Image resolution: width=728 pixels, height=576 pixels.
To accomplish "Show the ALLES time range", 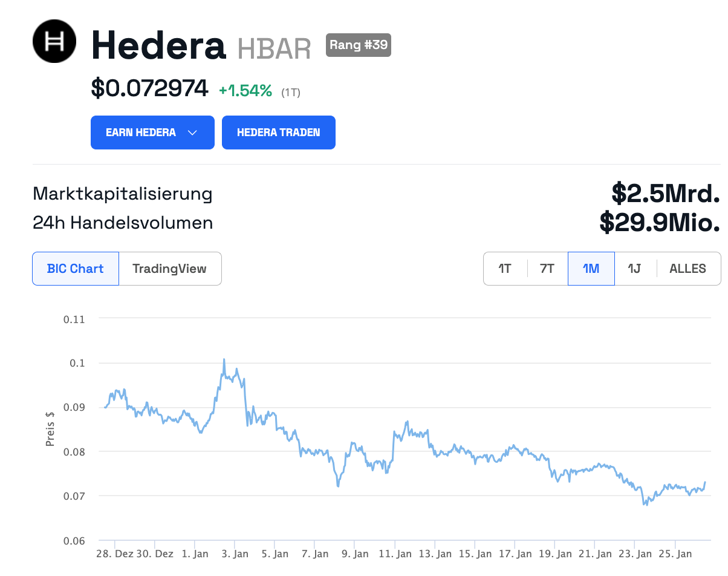I will (688, 269).
